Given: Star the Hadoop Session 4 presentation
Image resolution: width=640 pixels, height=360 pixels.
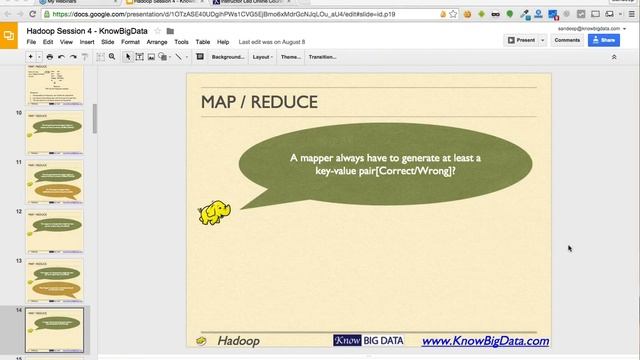Looking at the screenshot, I should (158, 31).
